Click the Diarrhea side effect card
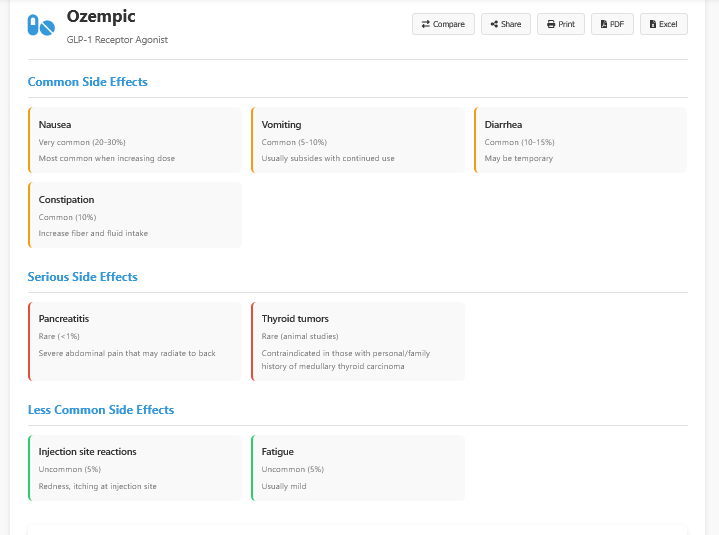Screen dimensions: 719x535 pos(581,140)
